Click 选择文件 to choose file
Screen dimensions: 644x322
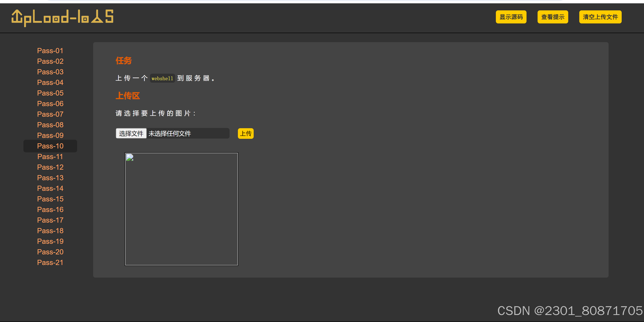pos(131,133)
